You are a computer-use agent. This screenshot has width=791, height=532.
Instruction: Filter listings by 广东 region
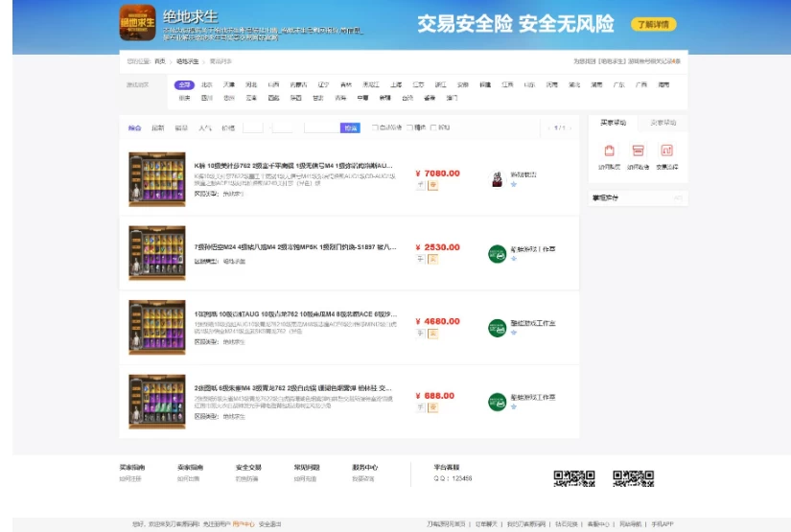(619, 84)
